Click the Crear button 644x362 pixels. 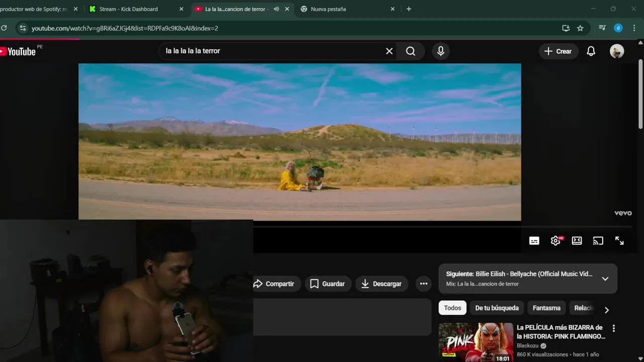pos(558,51)
